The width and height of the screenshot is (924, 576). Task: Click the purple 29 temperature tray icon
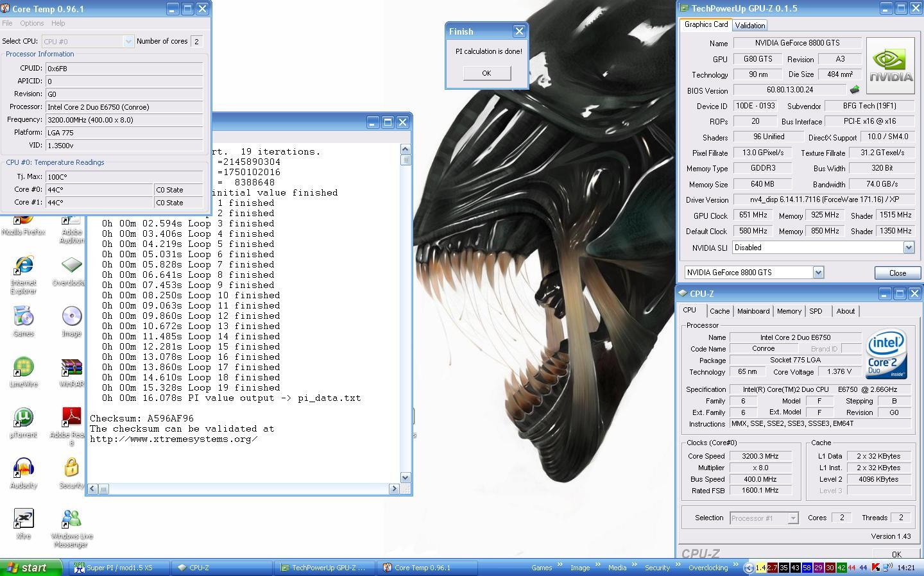818,568
